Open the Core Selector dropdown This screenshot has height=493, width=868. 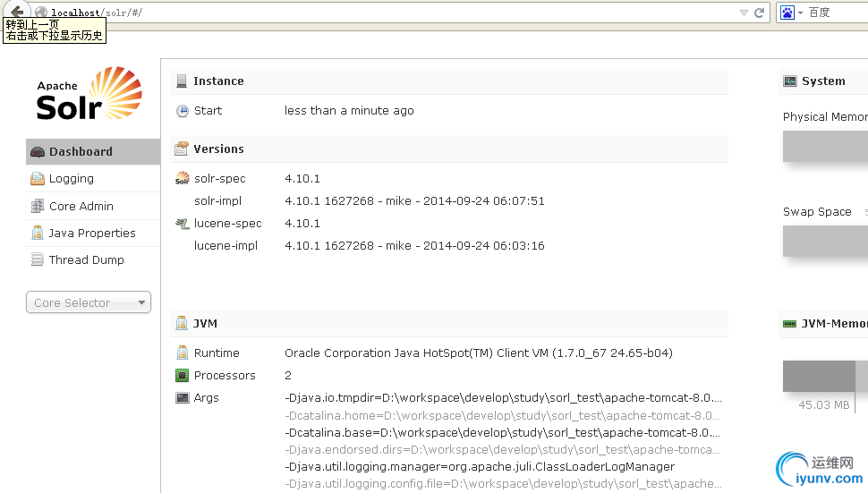[x=89, y=302]
